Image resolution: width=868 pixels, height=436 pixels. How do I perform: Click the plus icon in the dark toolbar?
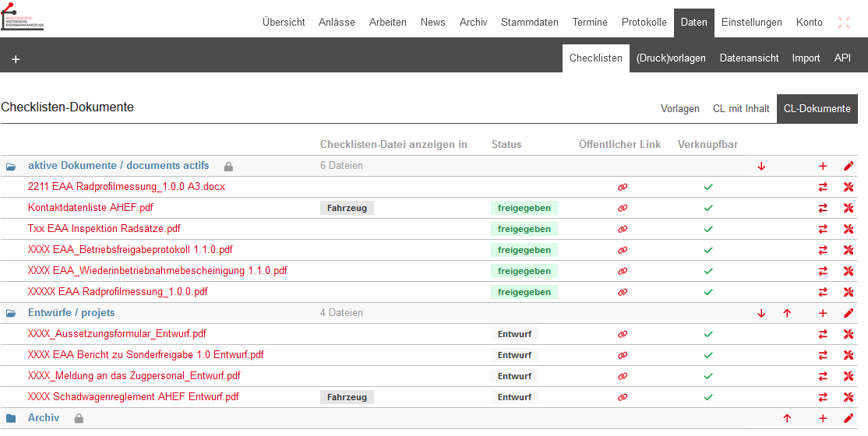coord(16,59)
